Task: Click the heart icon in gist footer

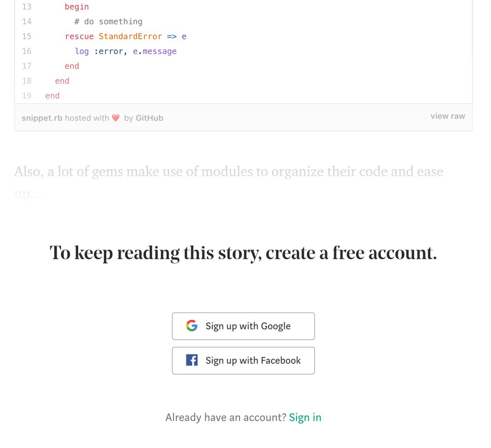Action: (x=116, y=118)
